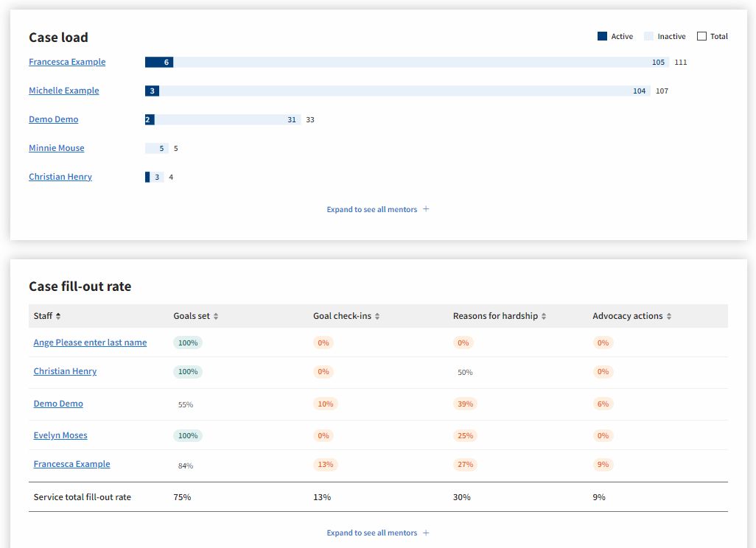Sort by Goals set column arrows

point(216,316)
